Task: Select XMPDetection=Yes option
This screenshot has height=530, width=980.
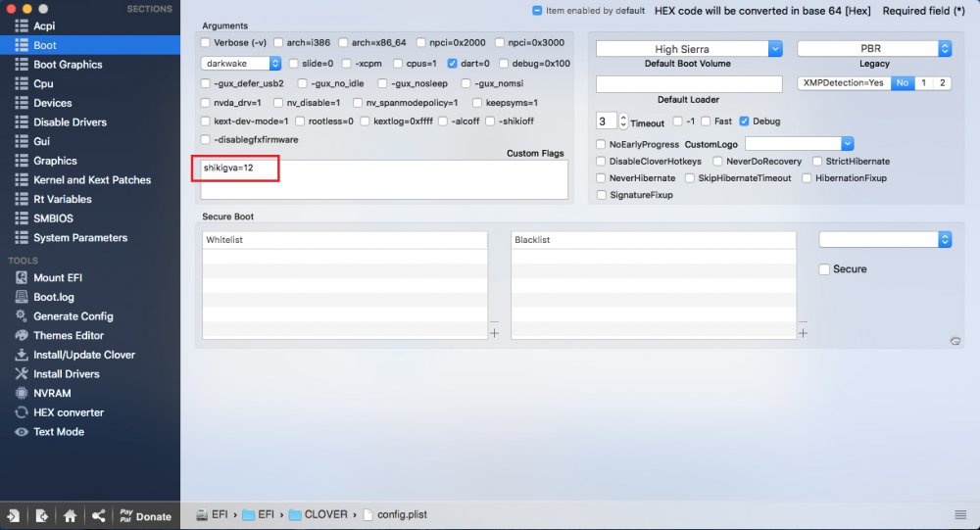Action: tap(844, 83)
